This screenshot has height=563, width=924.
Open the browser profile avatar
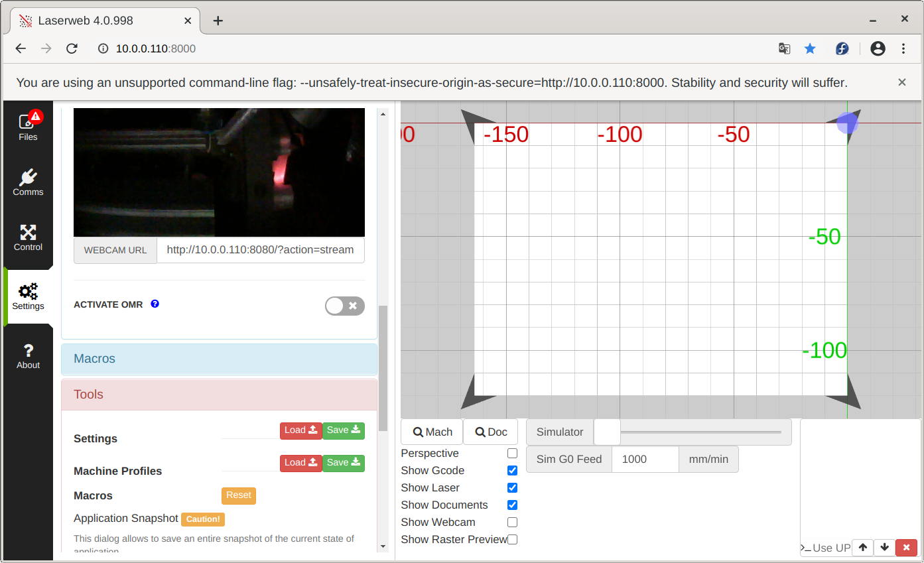coord(878,48)
